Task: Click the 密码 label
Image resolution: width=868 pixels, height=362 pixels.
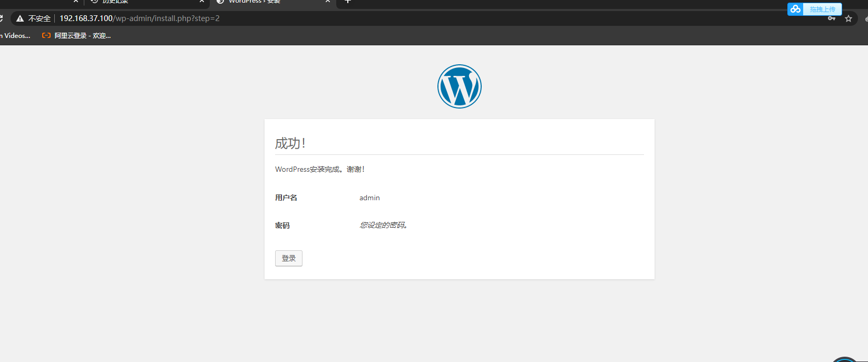Action: (x=282, y=226)
